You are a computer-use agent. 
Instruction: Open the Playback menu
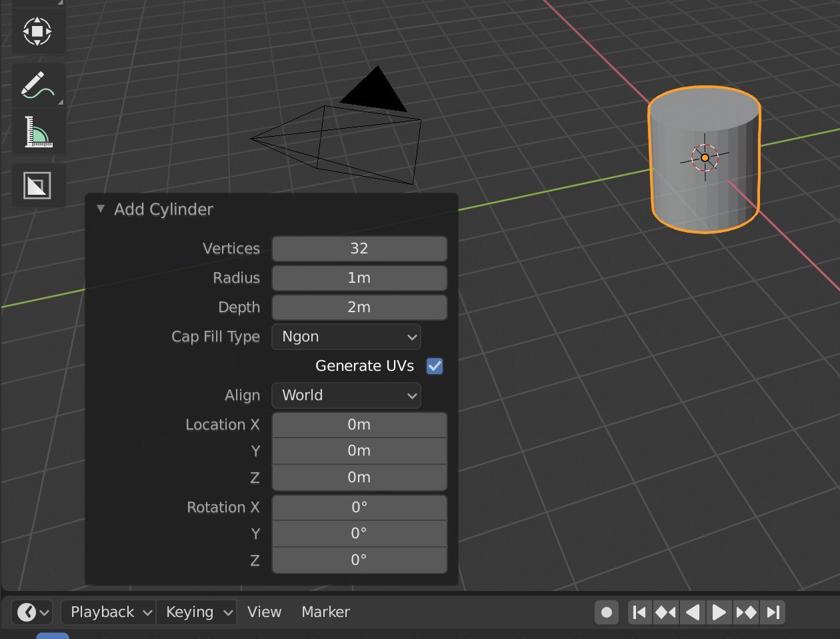click(x=109, y=612)
